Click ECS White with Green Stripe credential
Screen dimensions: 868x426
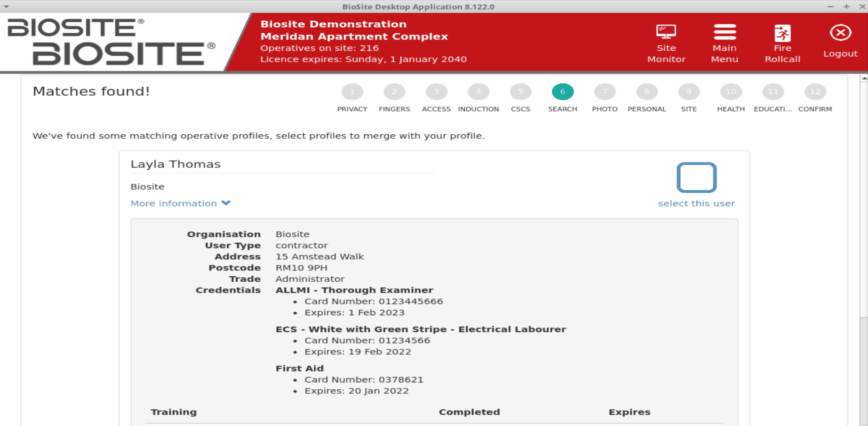tap(421, 329)
